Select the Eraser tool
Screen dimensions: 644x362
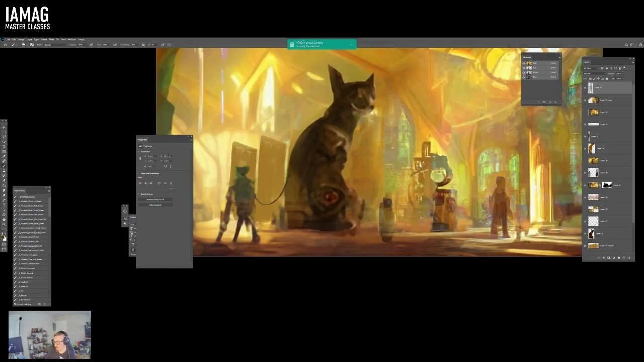[x=4, y=180]
